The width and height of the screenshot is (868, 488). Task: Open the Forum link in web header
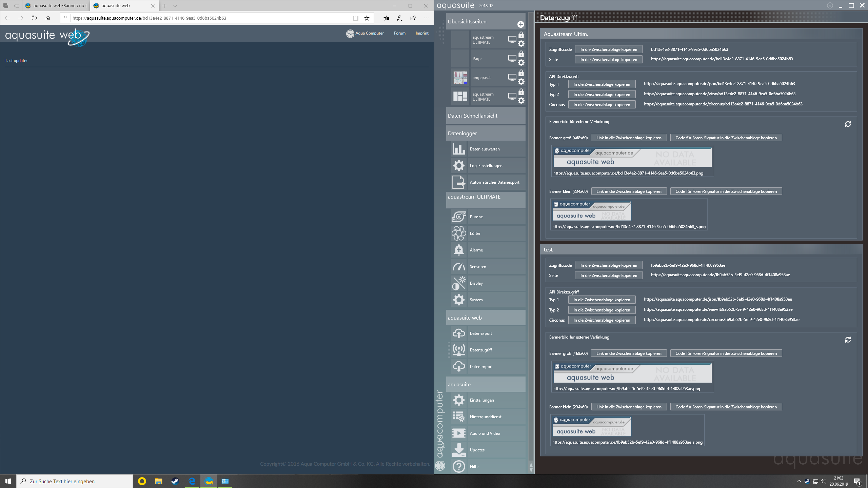click(x=399, y=33)
